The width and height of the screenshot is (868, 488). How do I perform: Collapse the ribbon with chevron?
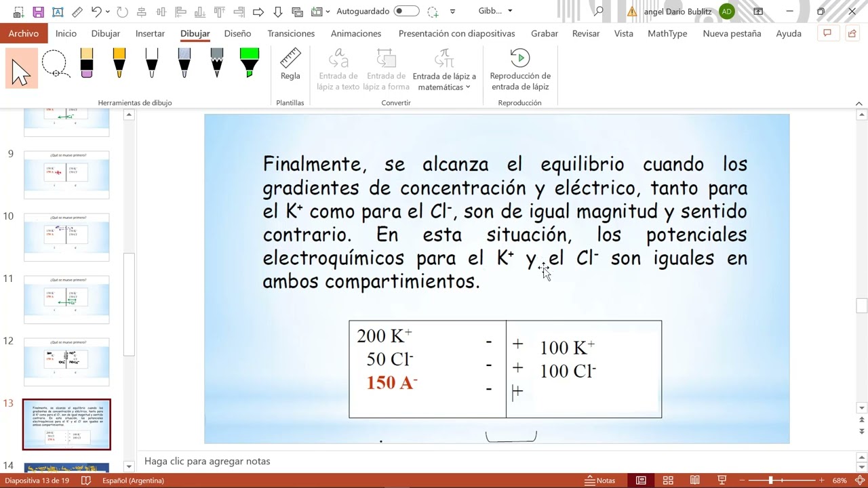pos(859,103)
